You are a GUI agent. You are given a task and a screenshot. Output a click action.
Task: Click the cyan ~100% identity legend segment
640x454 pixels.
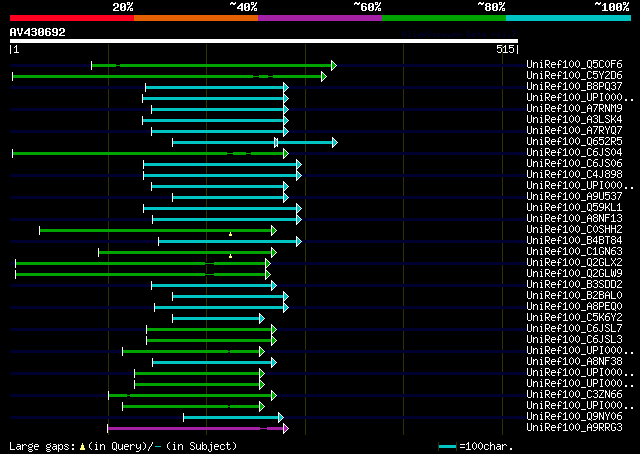569,18
